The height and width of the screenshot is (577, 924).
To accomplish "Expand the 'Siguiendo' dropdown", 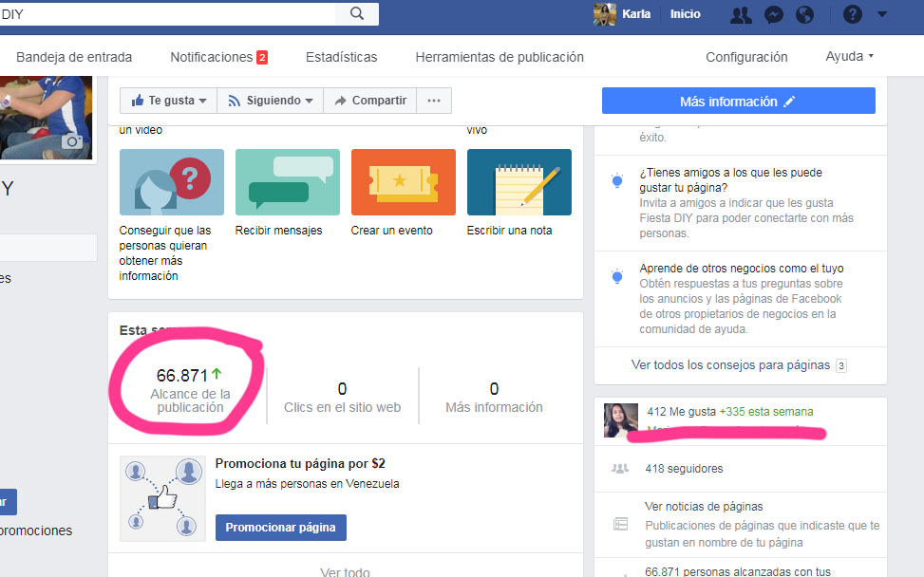I will 271,101.
